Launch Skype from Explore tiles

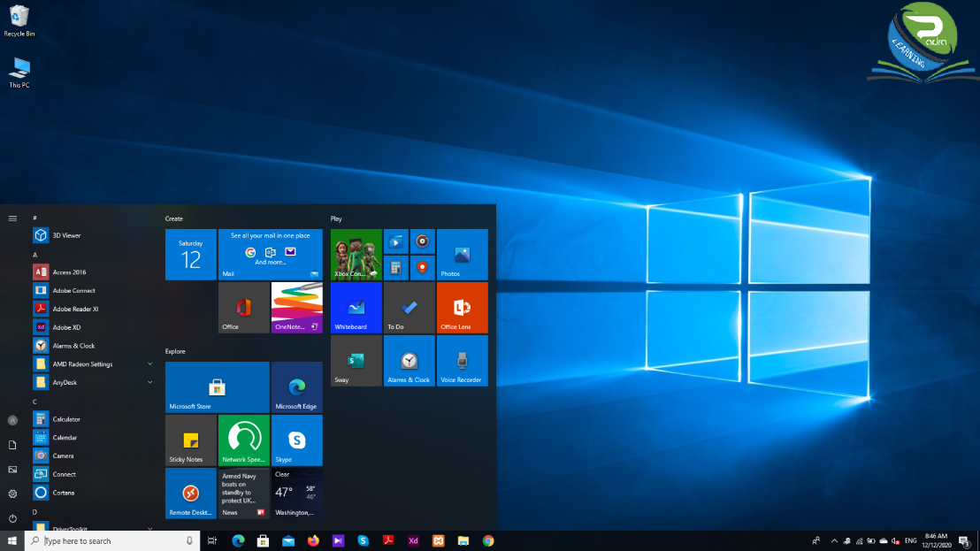297,440
